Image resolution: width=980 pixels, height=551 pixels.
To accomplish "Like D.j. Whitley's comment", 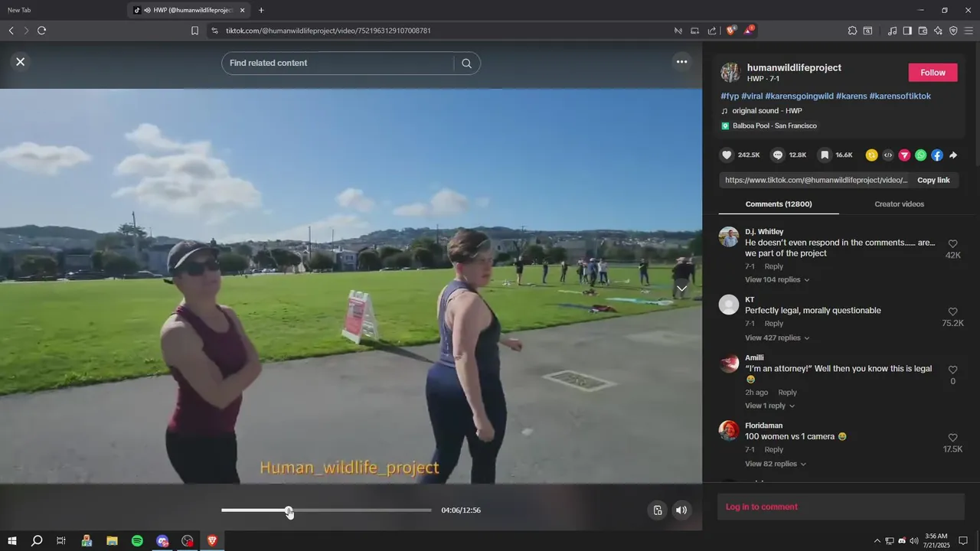I will [952, 244].
